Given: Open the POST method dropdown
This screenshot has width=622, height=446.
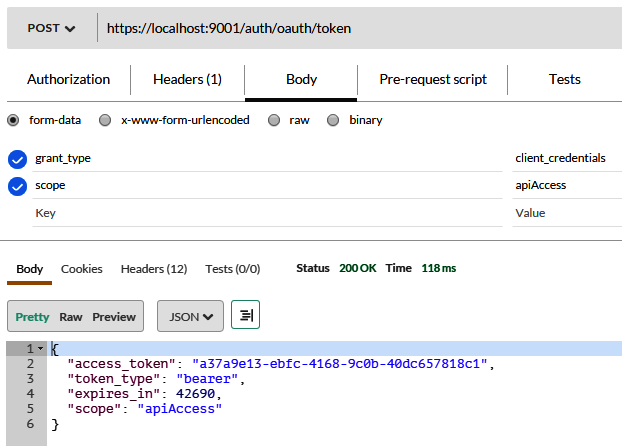Looking at the screenshot, I should point(52,28).
